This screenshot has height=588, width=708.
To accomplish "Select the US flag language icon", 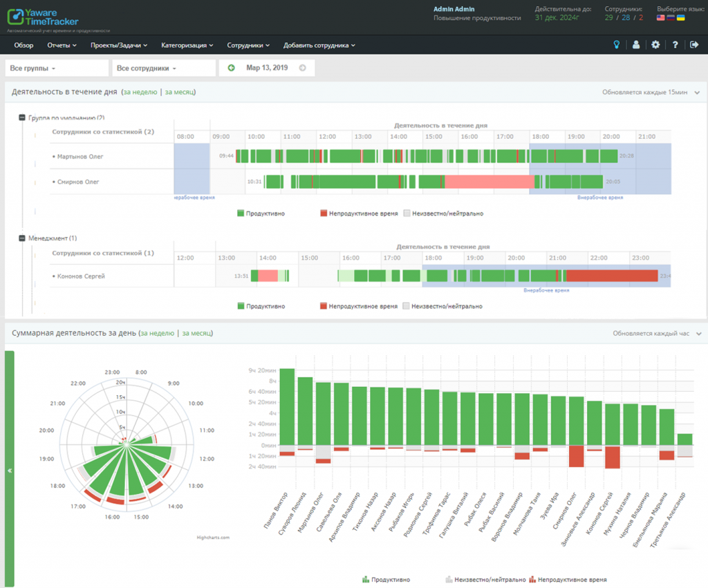I will click(661, 17).
